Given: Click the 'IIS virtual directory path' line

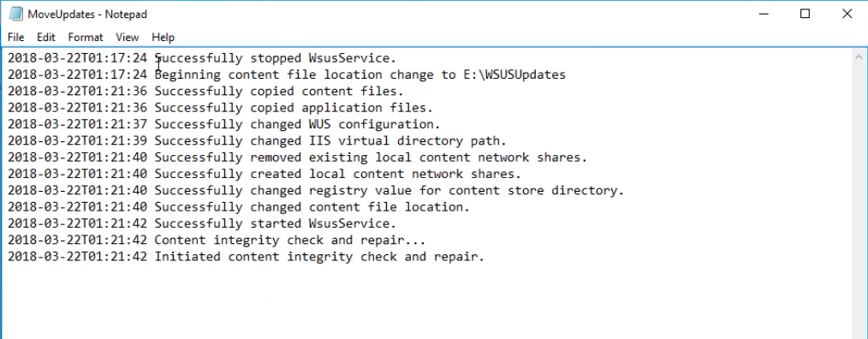Looking at the screenshot, I should click(x=258, y=141).
